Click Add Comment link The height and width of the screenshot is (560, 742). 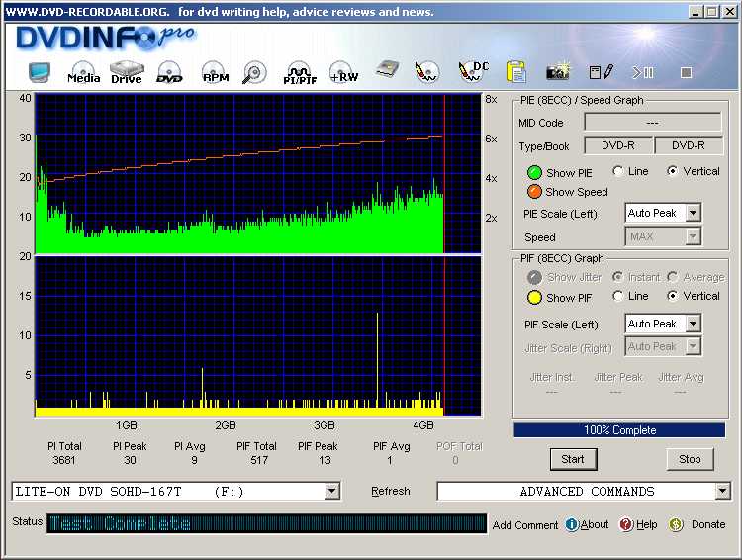coord(525,525)
